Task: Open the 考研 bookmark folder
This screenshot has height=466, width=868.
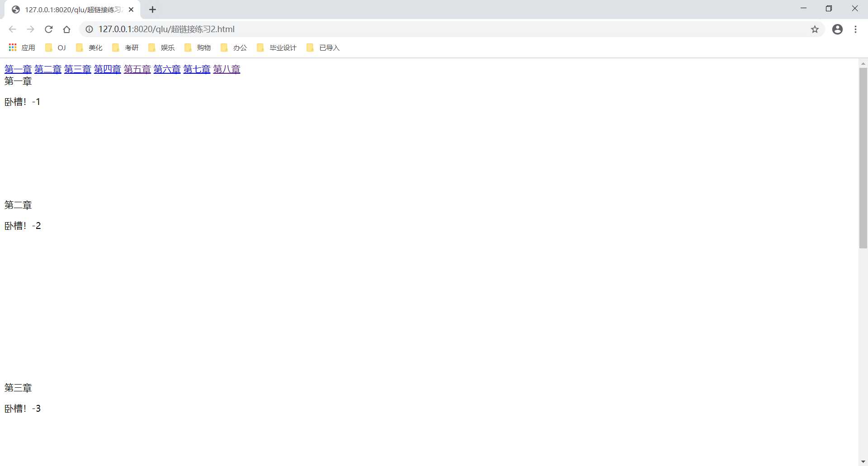Action: [125, 48]
